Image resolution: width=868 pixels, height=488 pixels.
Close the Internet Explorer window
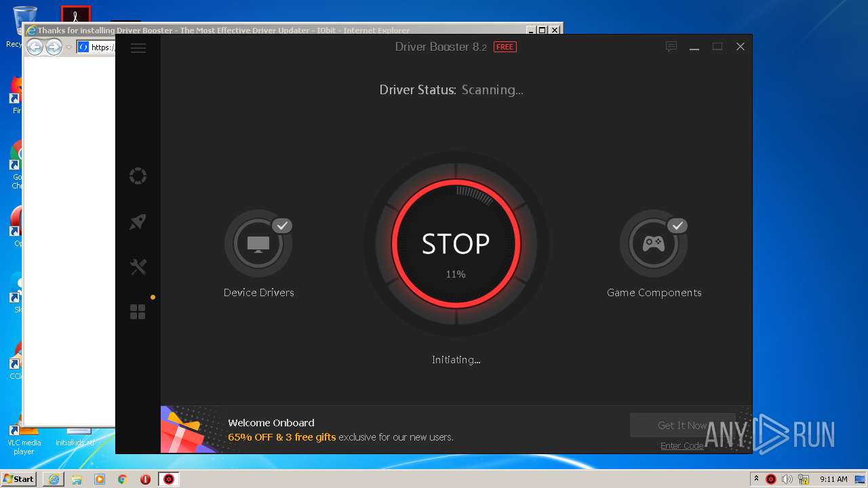pos(555,30)
